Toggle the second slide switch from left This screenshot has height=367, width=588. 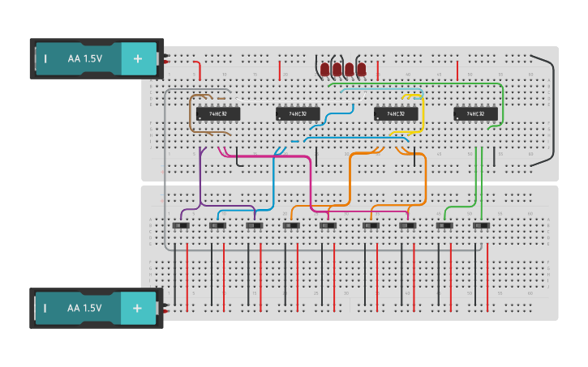coord(217,226)
